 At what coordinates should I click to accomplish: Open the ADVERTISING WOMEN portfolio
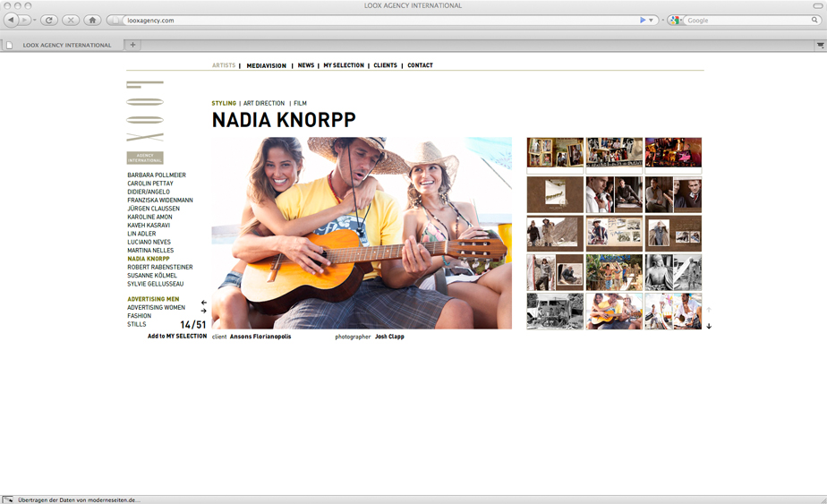156,307
